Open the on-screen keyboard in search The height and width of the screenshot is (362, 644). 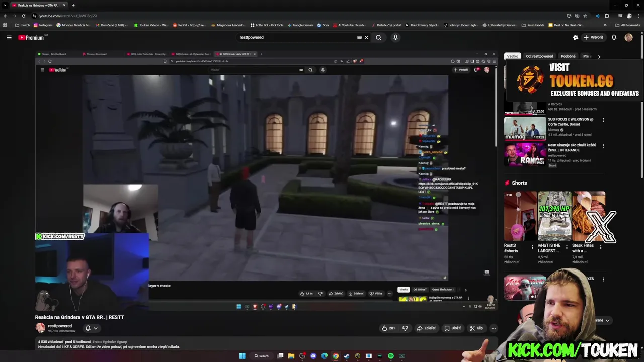pos(359,37)
